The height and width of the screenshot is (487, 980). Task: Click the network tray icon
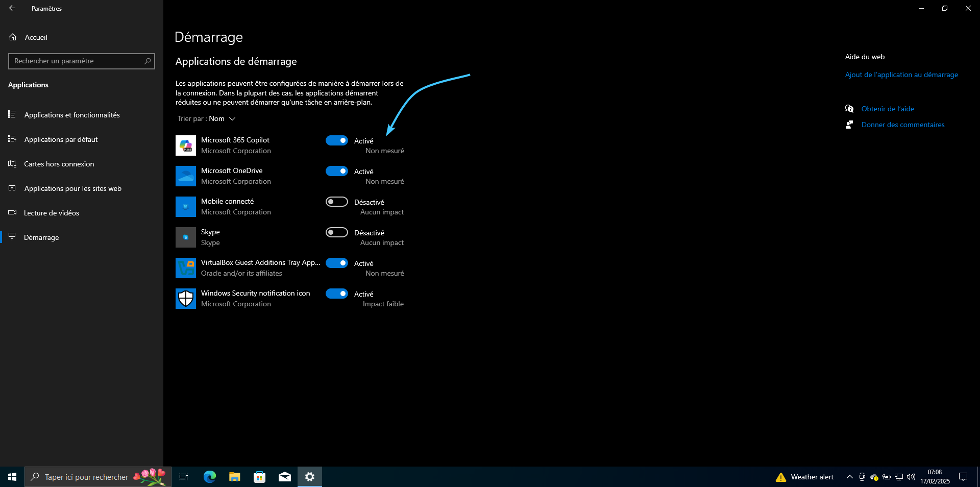tap(899, 477)
